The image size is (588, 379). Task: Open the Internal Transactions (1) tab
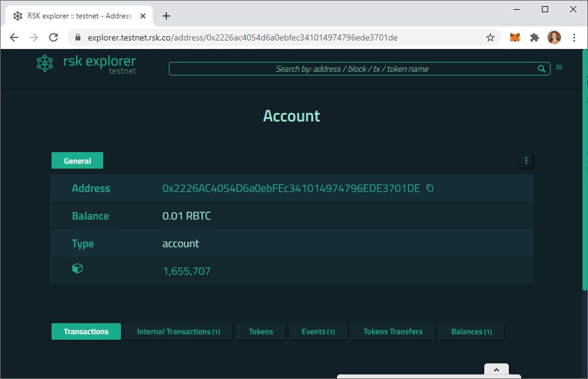(x=179, y=331)
